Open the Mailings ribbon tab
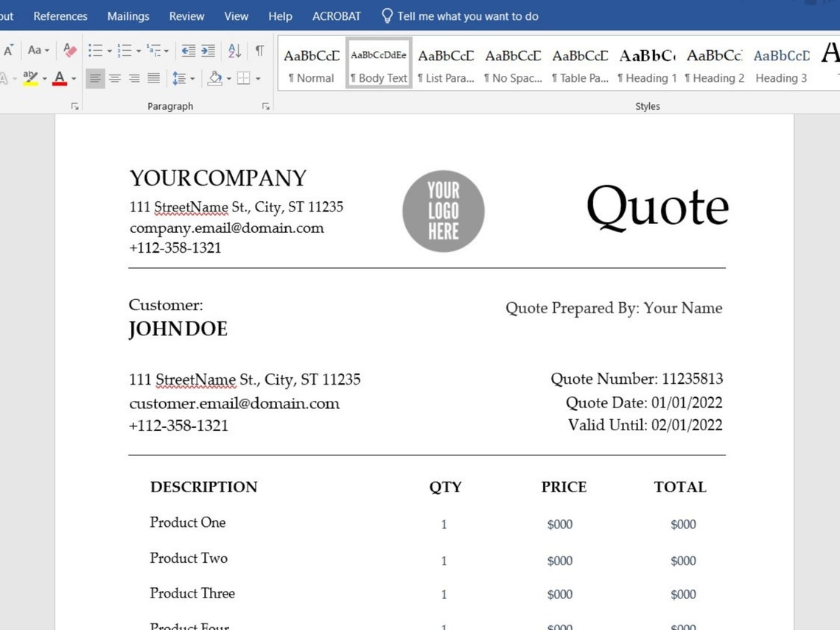The width and height of the screenshot is (840, 630). [127, 15]
